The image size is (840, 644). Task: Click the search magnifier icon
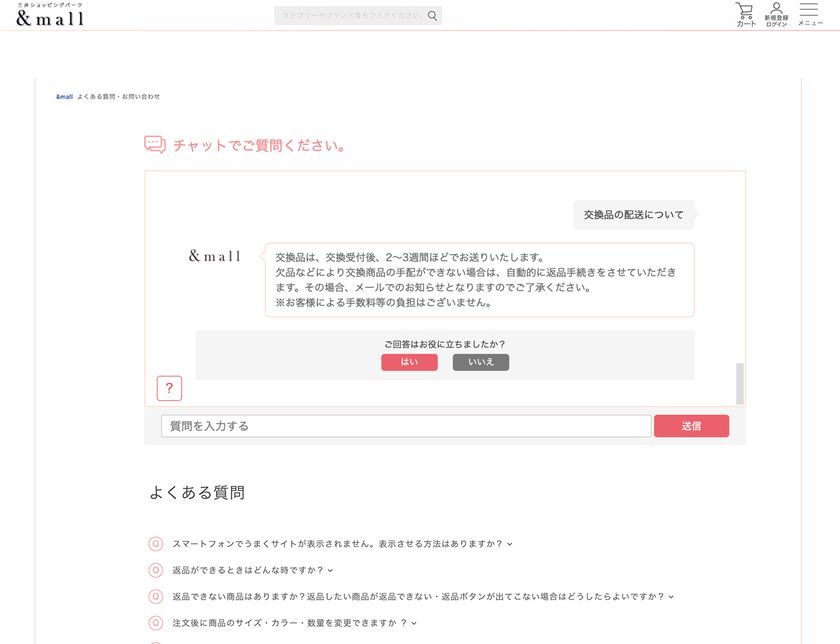tap(432, 16)
